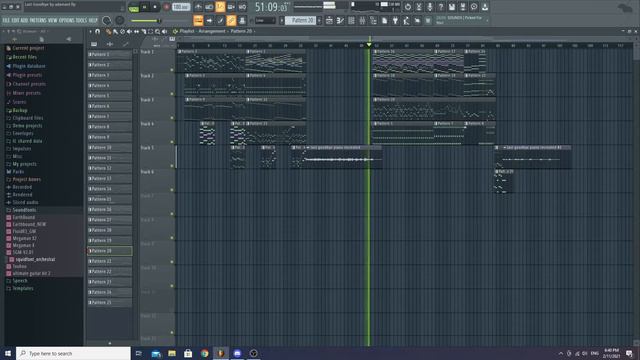Viewport: 640px width, 360px height.
Task: Select Pattern 5 in picker
Action: [x=109, y=96]
